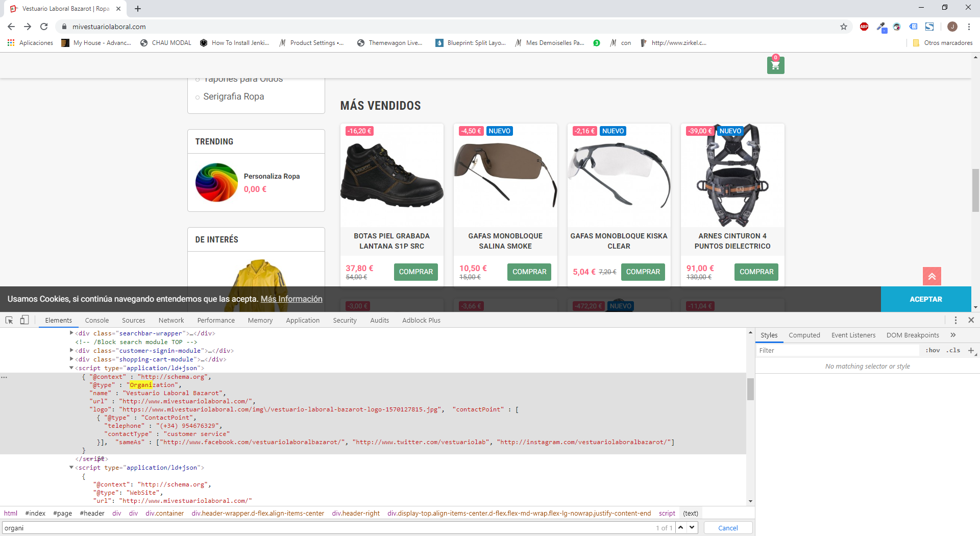Cancel the DevTools element search
Screen dimensions: 980x536
tap(728, 528)
